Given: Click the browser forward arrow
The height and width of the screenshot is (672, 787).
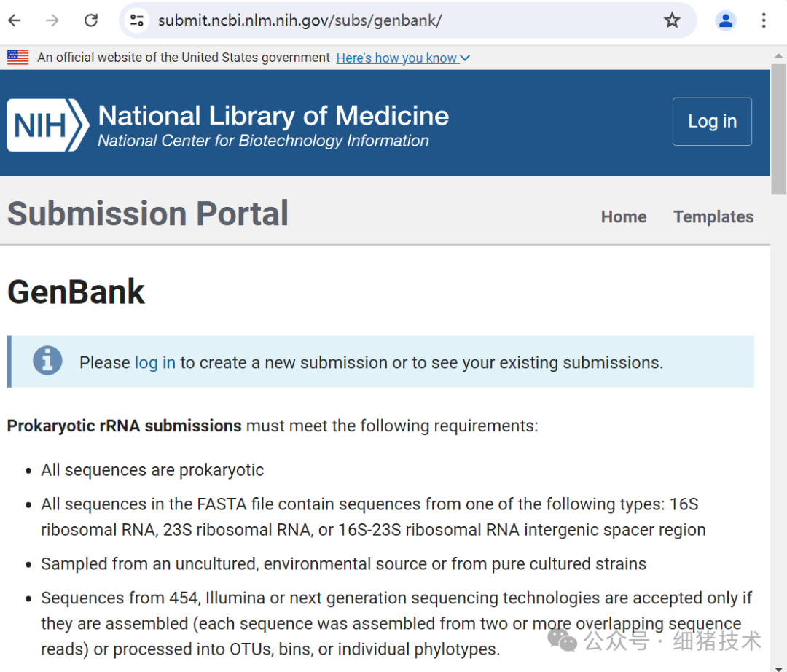Looking at the screenshot, I should tap(52, 20).
